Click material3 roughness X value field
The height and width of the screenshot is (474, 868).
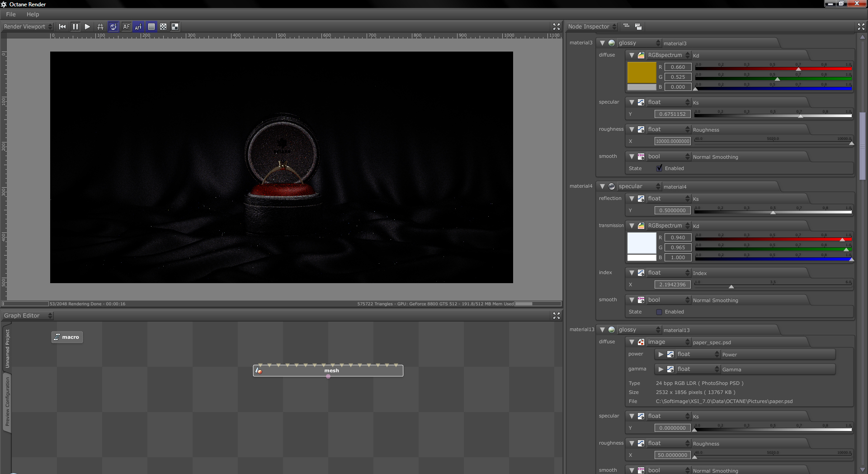pos(672,141)
